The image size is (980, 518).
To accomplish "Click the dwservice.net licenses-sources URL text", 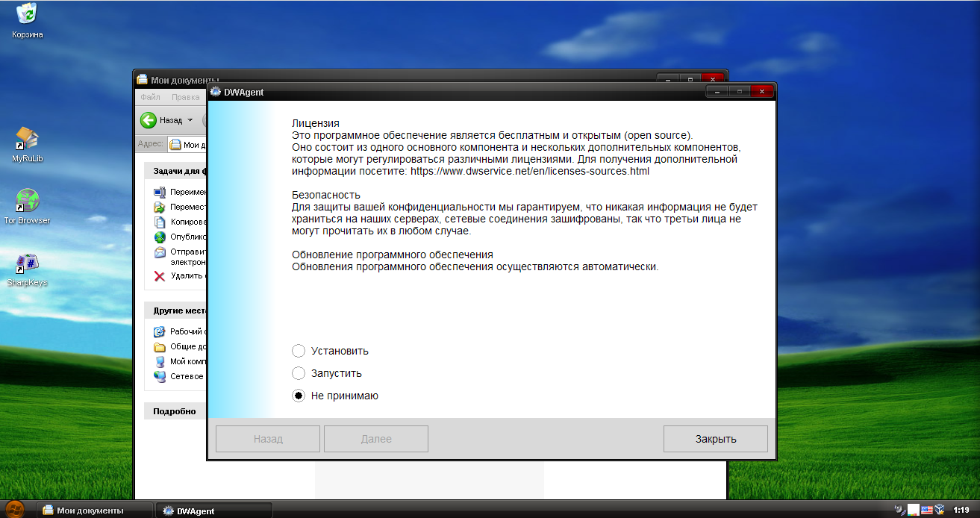I will (530, 171).
